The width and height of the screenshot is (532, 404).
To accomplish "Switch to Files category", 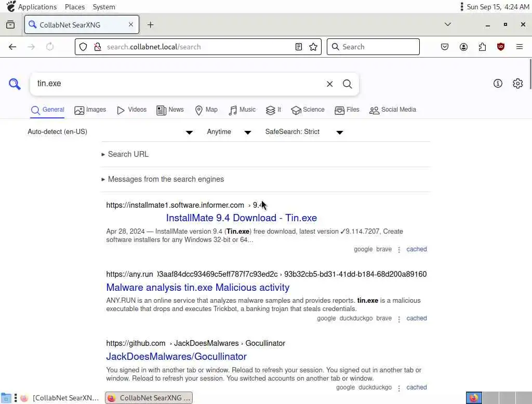I will point(347,110).
